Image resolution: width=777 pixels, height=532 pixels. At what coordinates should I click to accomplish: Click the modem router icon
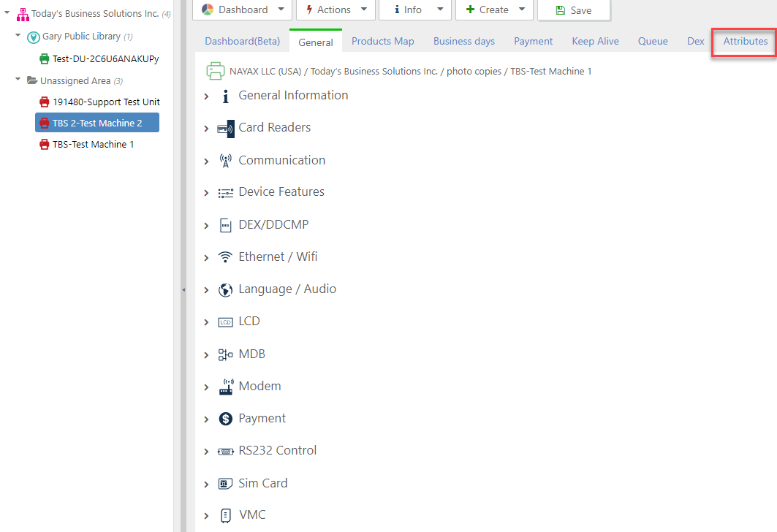pyautogui.click(x=225, y=387)
